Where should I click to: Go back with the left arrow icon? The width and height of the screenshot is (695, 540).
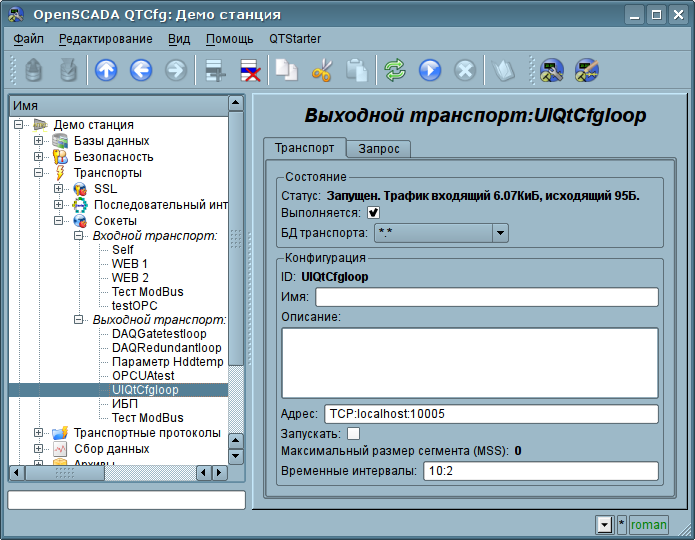pyautogui.click(x=141, y=70)
